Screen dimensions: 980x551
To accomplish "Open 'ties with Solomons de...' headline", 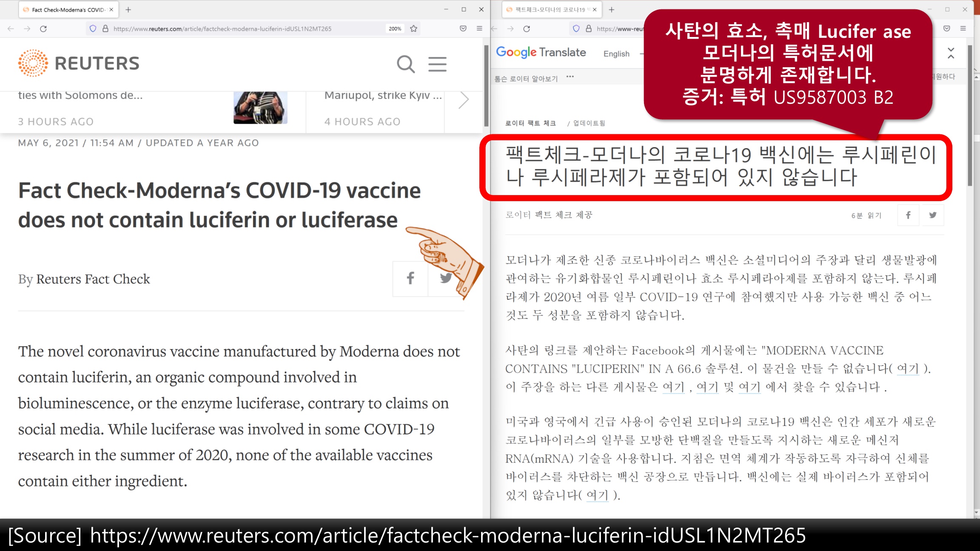I will (80, 95).
